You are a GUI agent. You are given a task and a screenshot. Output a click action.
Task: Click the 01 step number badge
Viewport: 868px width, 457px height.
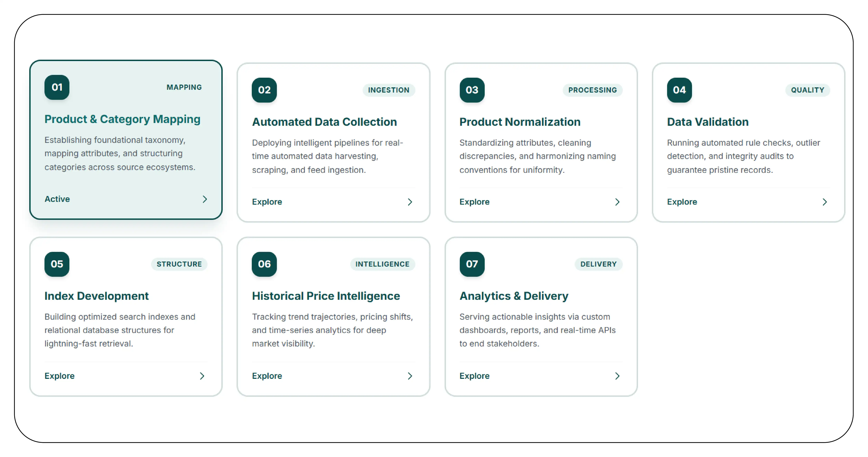57,87
